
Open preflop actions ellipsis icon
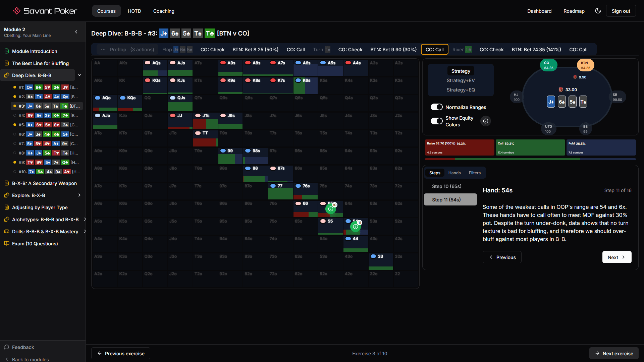pyautogui.click(x=103, y=50)
